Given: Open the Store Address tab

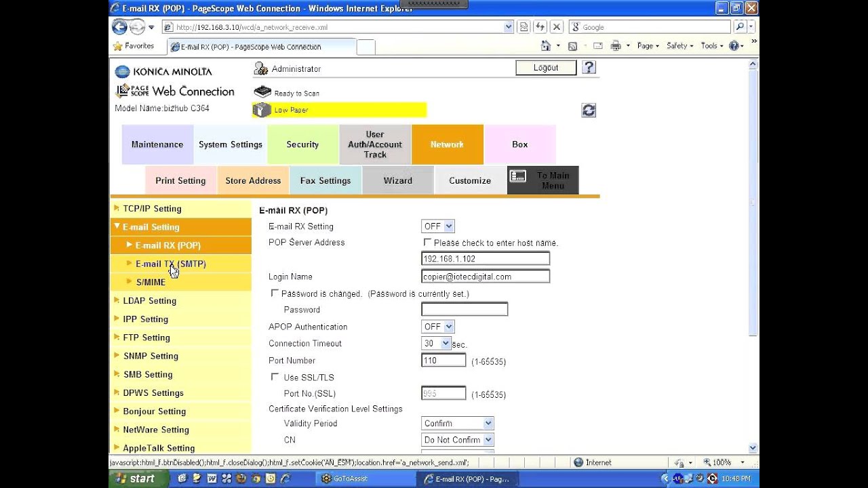Looking at the screenshot, I should tap(253, 180).
